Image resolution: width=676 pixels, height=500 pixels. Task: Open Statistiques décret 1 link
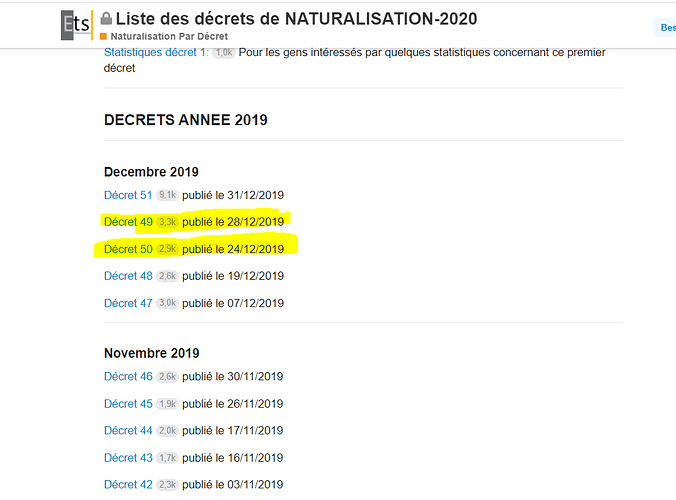click(x=156, y=52)
